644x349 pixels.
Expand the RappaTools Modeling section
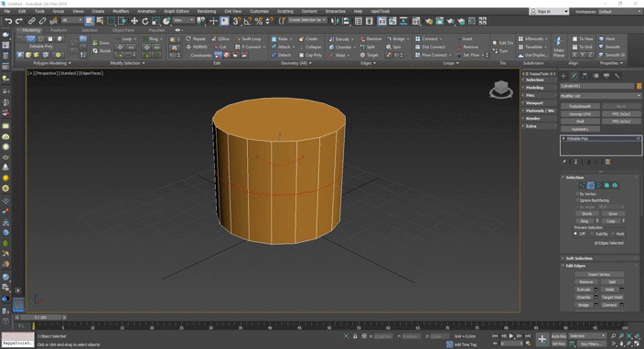535,88
